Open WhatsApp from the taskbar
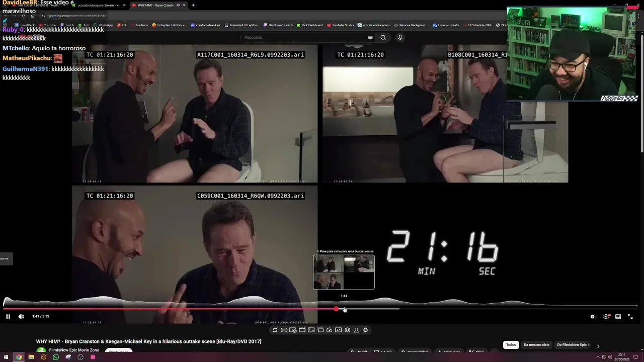The image size is (644, 362). pyautogui.click(x=56, y=357)
